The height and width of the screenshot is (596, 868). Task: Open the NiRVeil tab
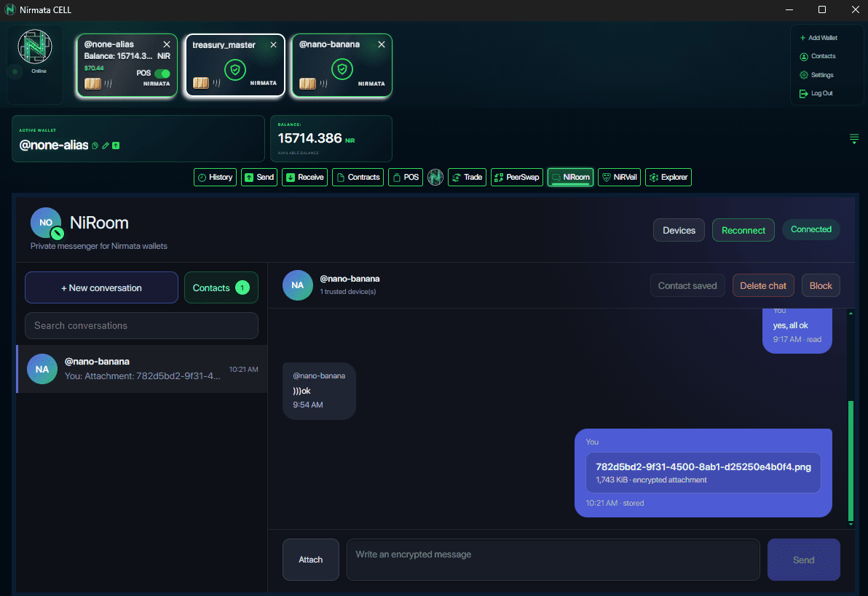tap(620, 177)
